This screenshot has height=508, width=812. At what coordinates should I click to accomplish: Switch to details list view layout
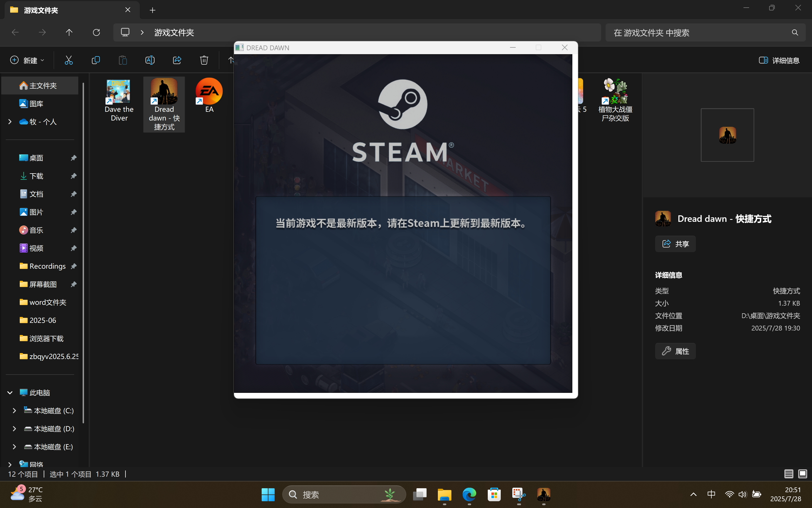(789, 474)
